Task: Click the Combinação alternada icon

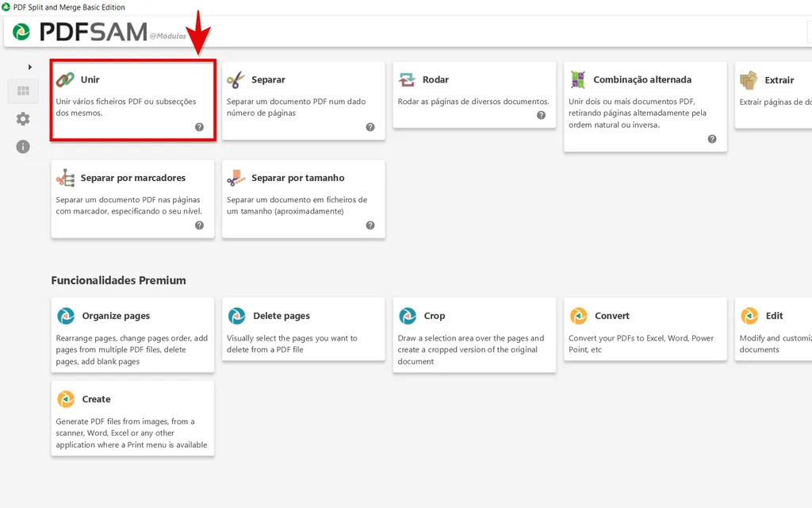Action: [x=578, y=79]
